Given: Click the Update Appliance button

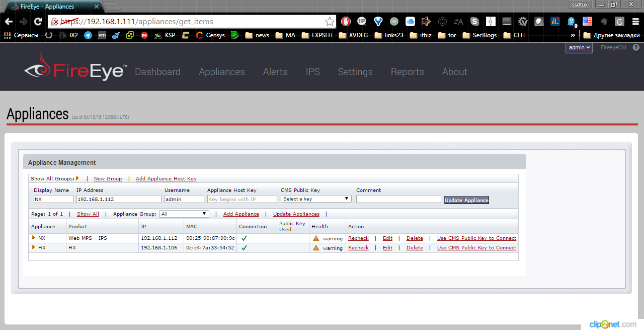Looking at the screenshot, I should tap(466, 200).
